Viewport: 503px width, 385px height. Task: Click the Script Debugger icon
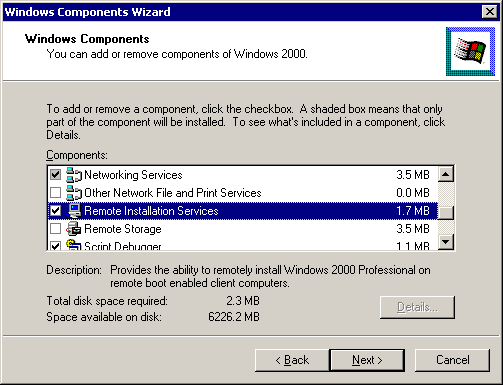(74, 245)
